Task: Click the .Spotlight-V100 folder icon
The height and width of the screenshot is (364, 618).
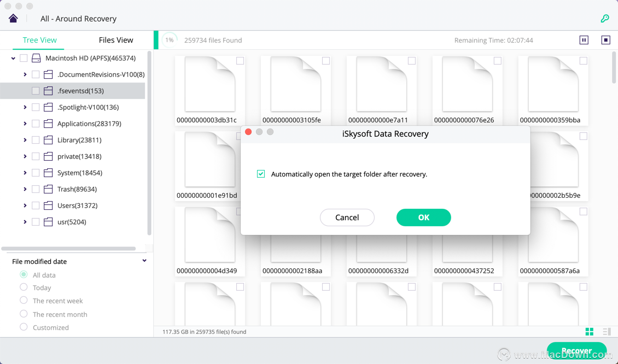Action: point(48,107)
